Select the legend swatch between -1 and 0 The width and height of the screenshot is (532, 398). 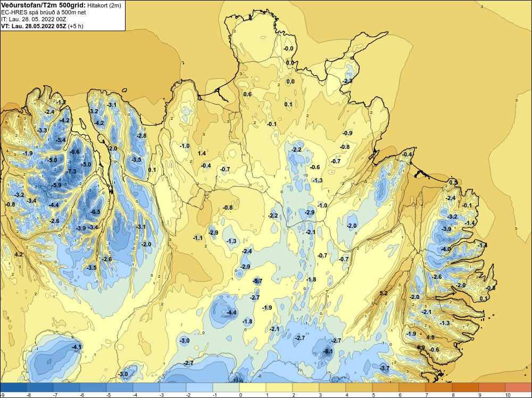(226, 387)
